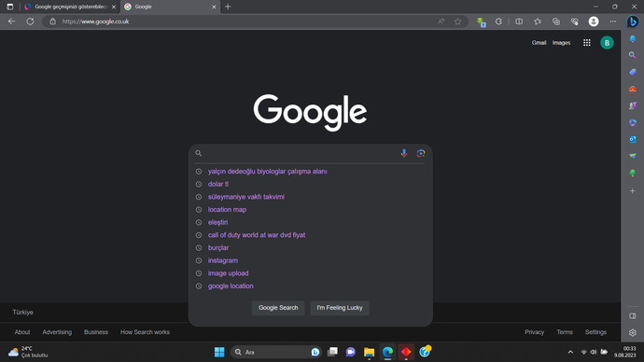
Task: Open Split screen from the Edge toolbar
Action: coord(519,21)
